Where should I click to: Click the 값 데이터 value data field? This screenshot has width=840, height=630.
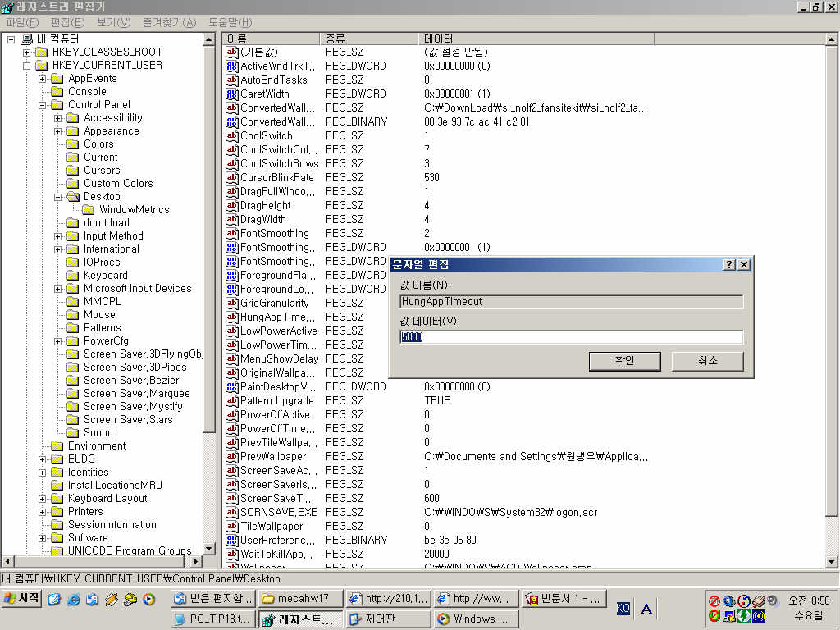coord(571,337)
